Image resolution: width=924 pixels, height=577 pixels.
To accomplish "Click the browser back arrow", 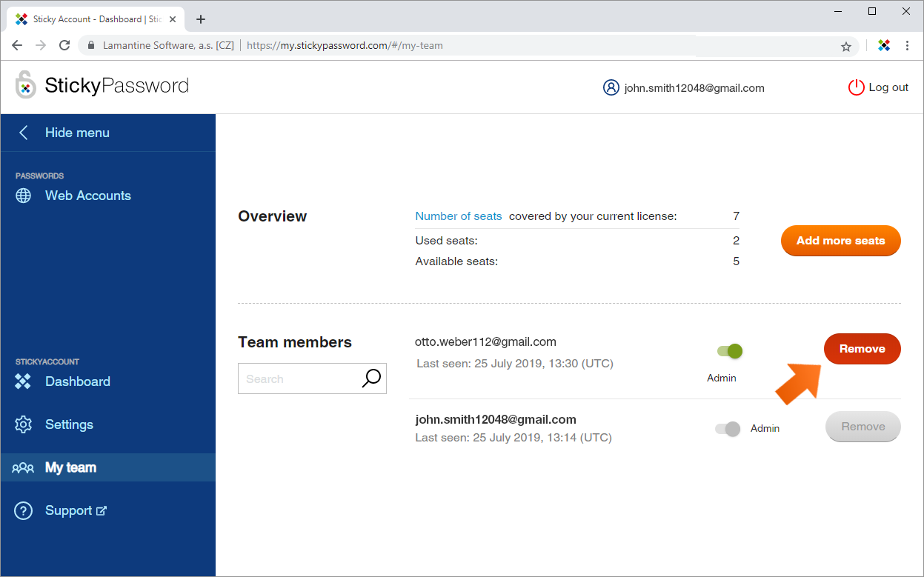I will coord(17,45).
